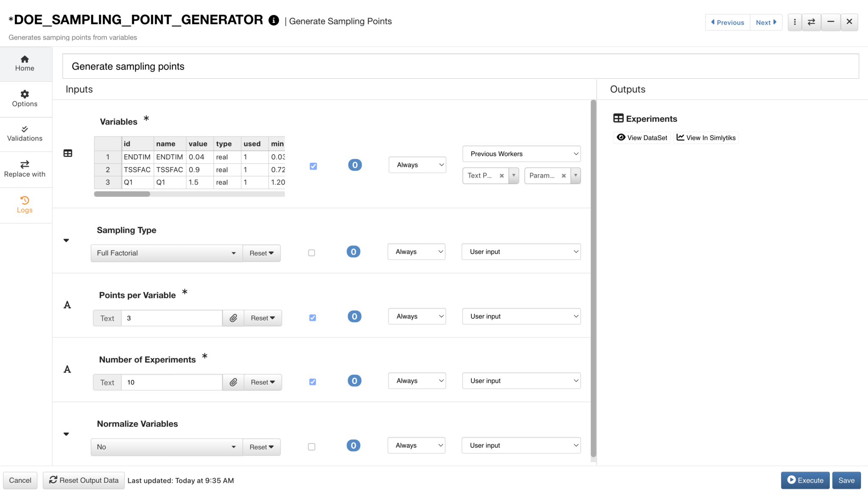Attach a file to Points per Variable
This screenshot has height=496, width=868.
pos(233,318)
